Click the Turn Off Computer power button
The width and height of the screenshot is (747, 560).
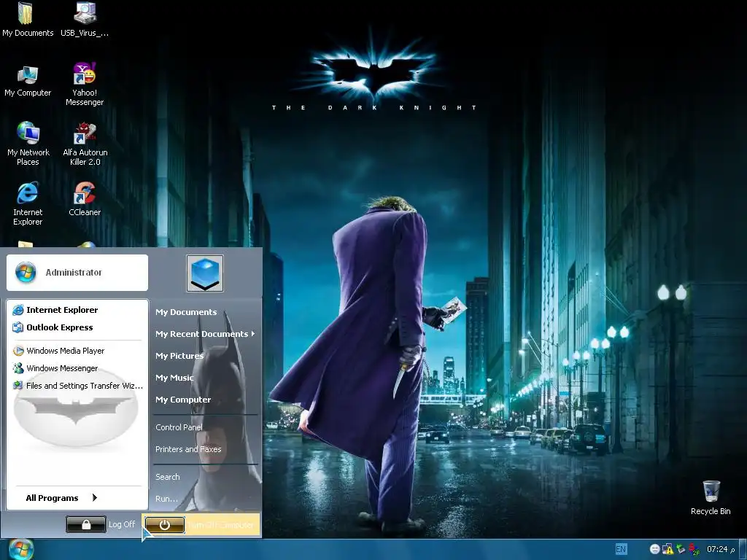[x=164, y=525]
